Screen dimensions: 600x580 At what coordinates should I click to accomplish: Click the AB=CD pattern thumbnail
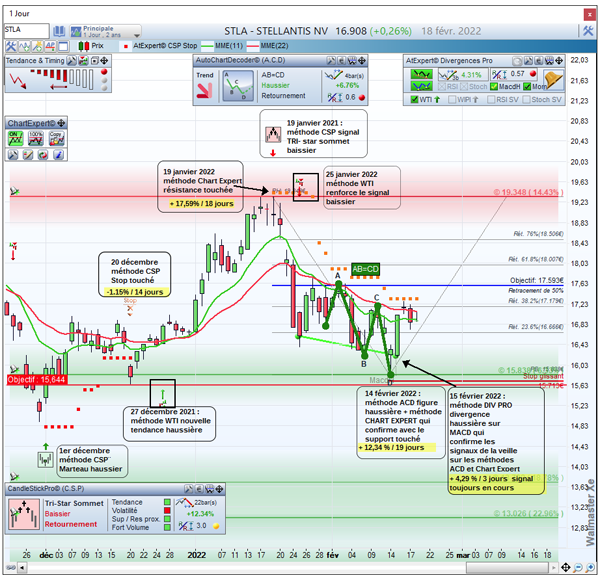coord(238,86)
